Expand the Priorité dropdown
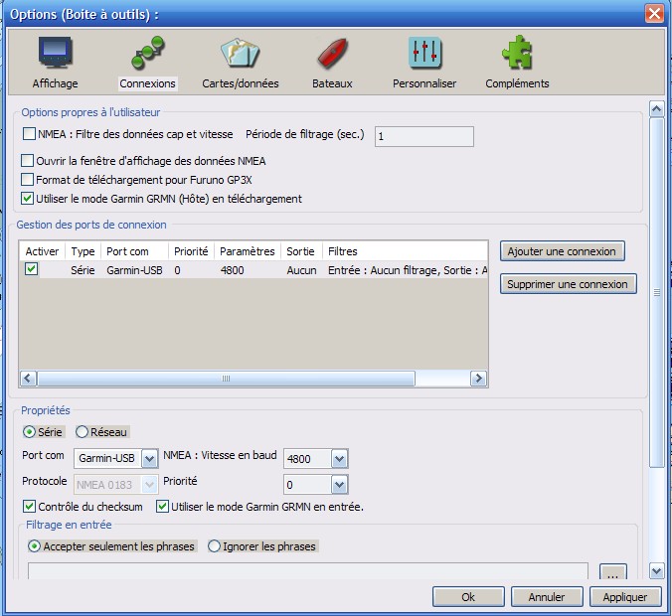The width and height of the screenshot is (672, 616). (x=339, y=485)
